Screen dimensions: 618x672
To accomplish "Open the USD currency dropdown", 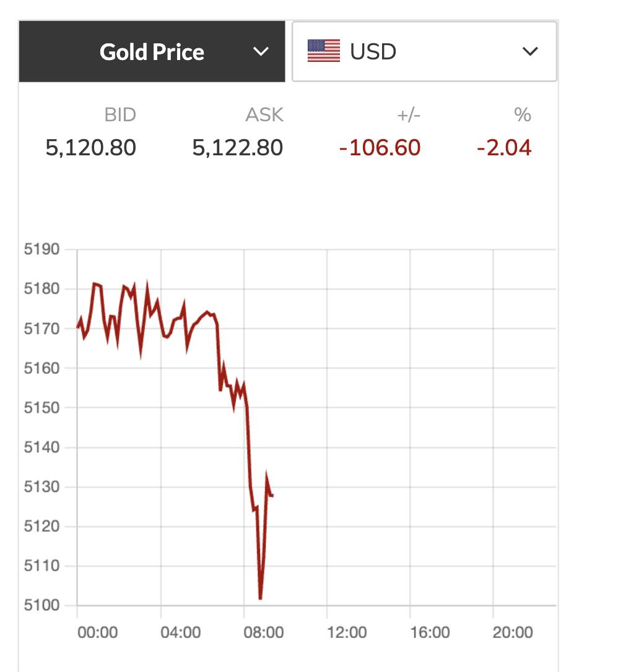I will point(424,52).
